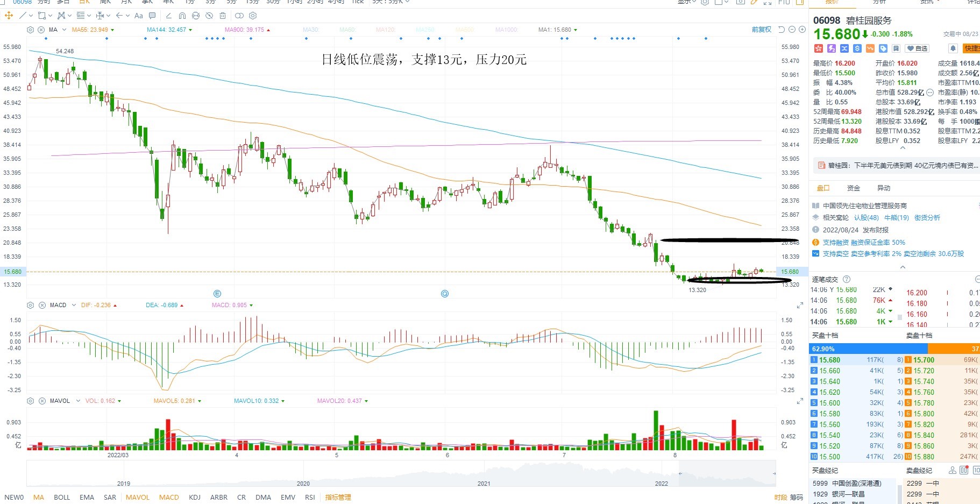Open the MAVOL indicator dropdown
The height and width of the screenshot is (504, 980).
pos(78,401)
